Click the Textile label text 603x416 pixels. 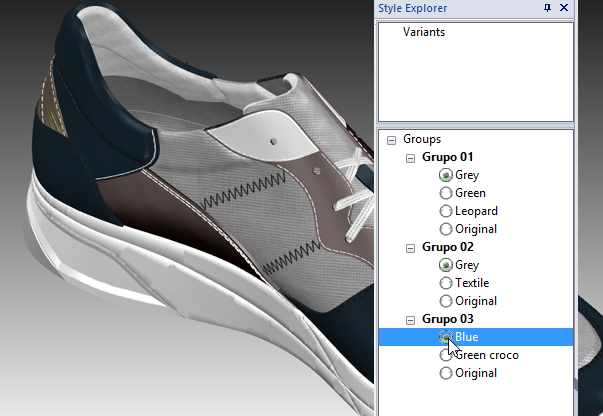(x=472, y=283)
